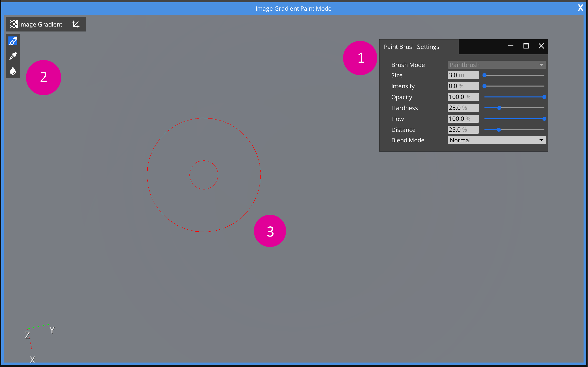
Task: Click the Paint Brush Settings title bar
Action: click(411, 47)
